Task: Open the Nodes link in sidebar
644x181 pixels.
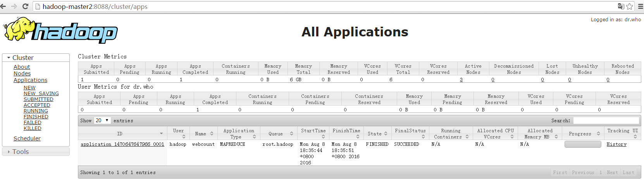Action: (22, 73)
